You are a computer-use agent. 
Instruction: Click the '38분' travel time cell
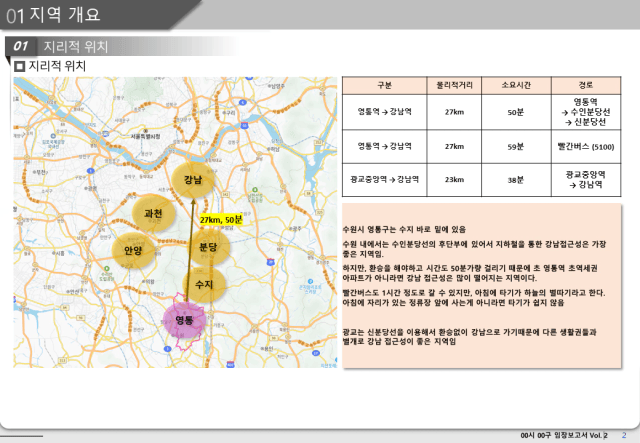click(x=516, y=180)
